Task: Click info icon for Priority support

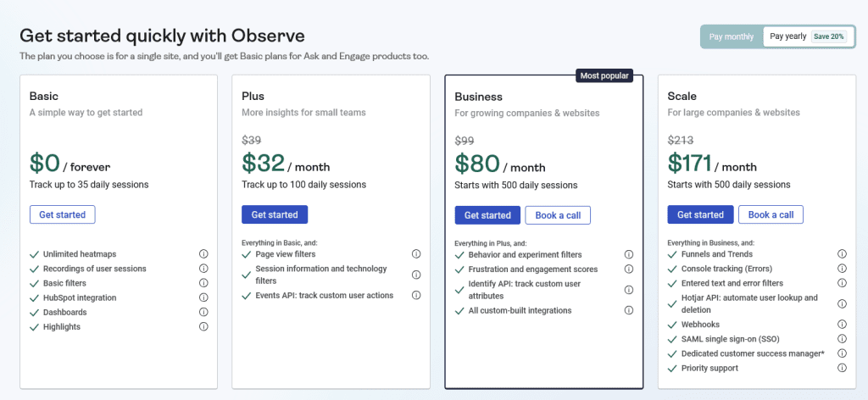Action: click(842, 368)
